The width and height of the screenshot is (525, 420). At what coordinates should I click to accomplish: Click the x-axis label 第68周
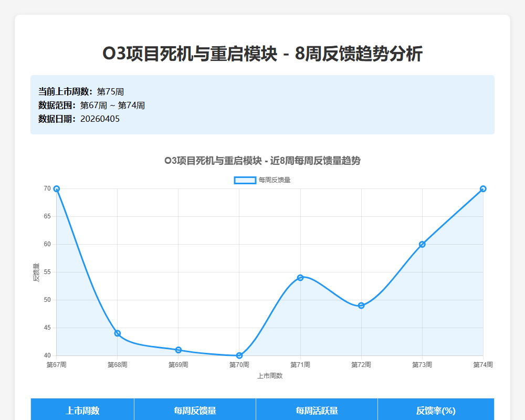[x=118, y=365]
